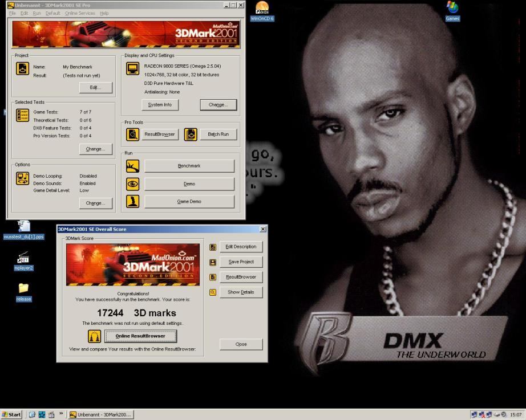
Task: Open the Edit menu
Action: tap(24, 13)
